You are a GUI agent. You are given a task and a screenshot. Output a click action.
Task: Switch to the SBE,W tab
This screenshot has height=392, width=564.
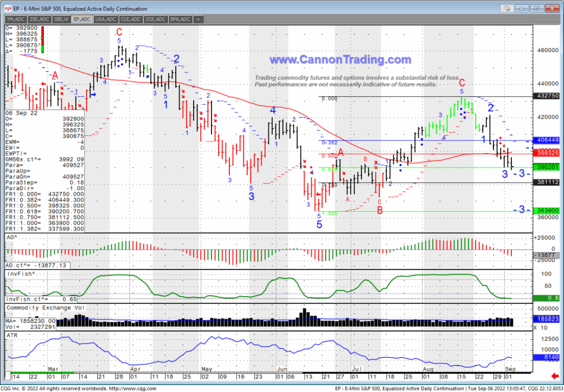pos(61,19)
